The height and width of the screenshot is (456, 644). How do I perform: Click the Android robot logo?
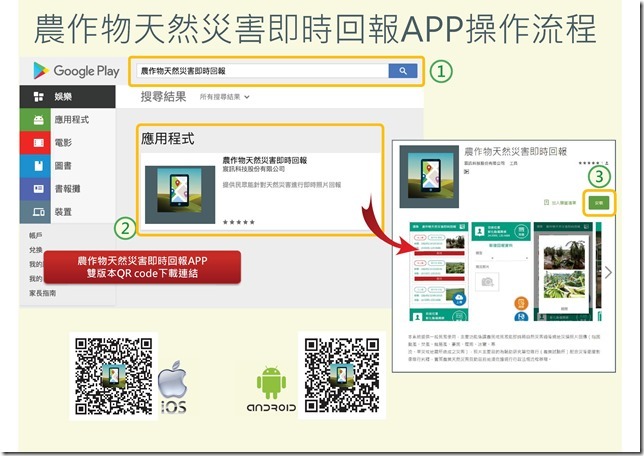point(271,383)
